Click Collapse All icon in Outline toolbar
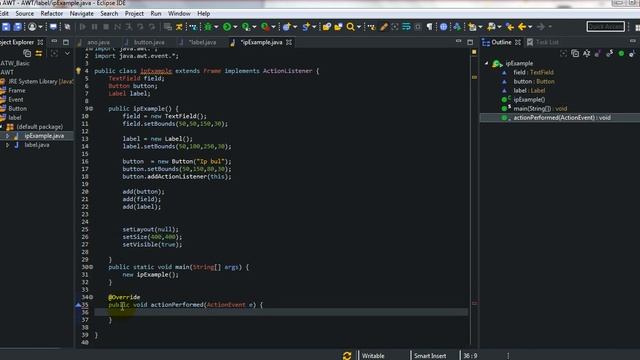The width and height of the screenshot is (640, 360). (575, 53)
